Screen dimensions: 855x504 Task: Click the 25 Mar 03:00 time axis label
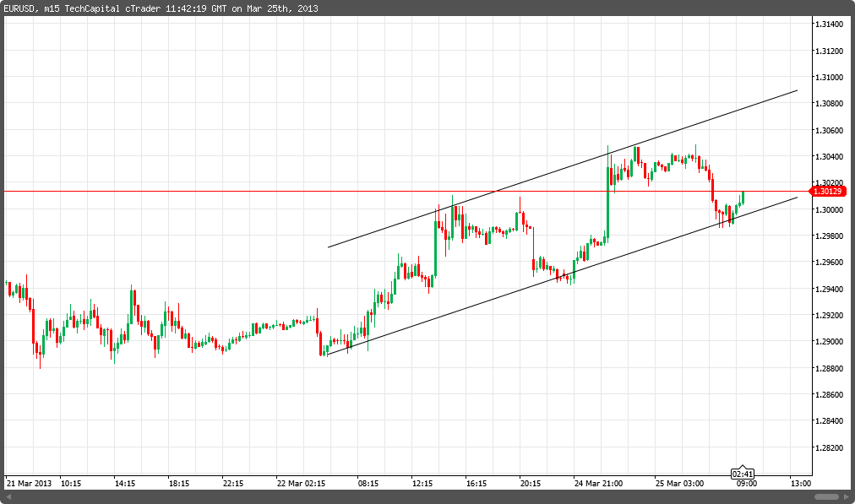tap(679, 483)
